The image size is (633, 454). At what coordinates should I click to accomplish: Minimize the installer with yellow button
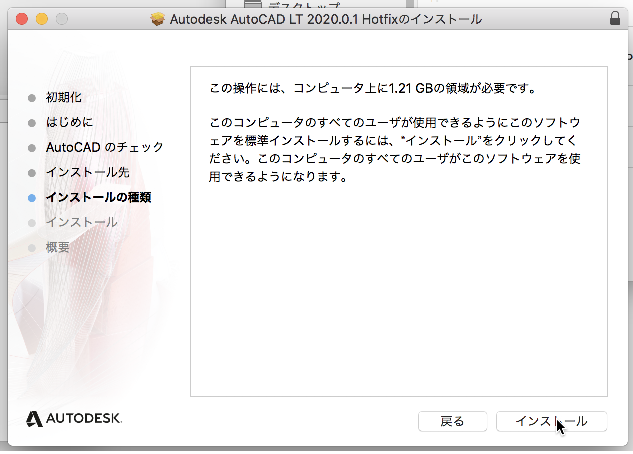tap(42, 19)
